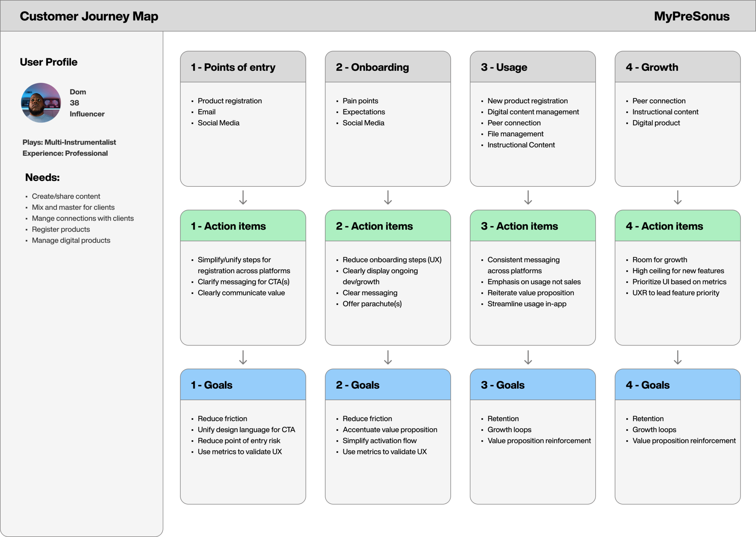Select 'Offer parachute(s)' in 2 - Action items

click(372, 304)
